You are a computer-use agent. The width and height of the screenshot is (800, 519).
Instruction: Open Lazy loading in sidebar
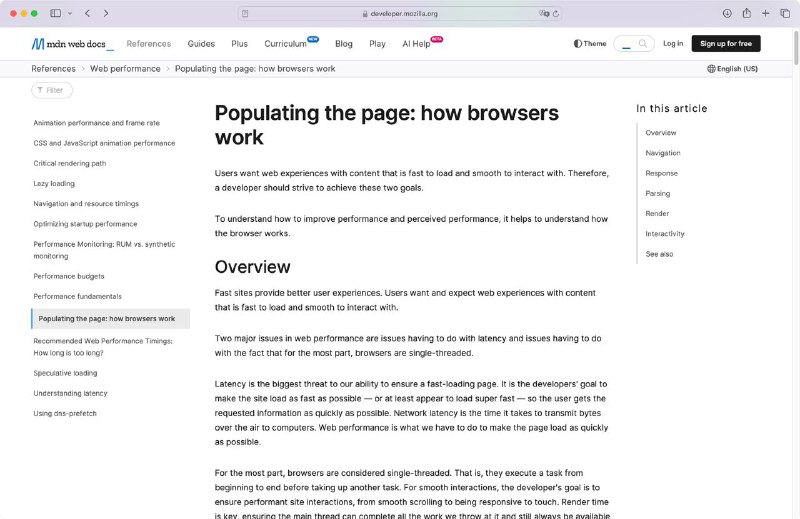(x=54, y=184)
